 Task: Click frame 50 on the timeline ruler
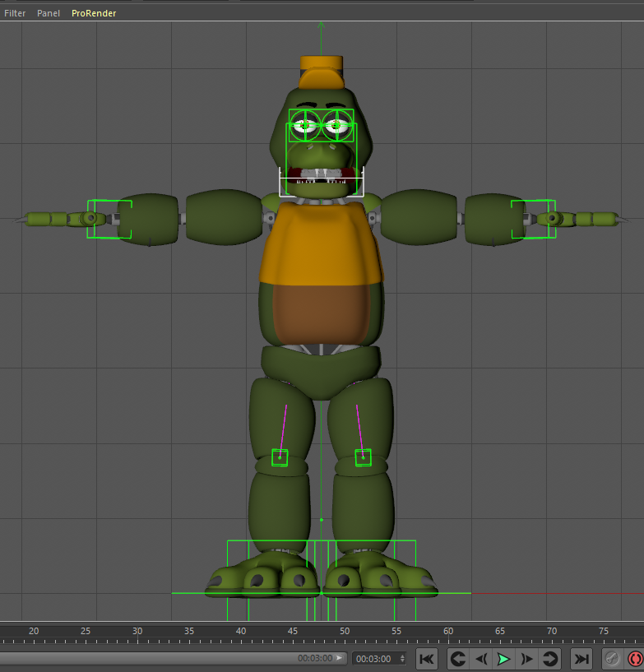[345, 632]
